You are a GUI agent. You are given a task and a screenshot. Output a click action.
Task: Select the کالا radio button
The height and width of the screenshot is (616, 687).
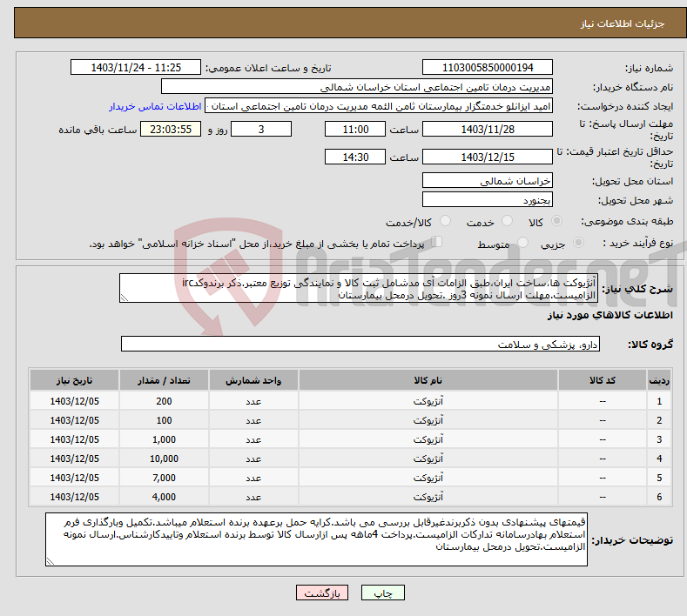[x=556, y=221]
